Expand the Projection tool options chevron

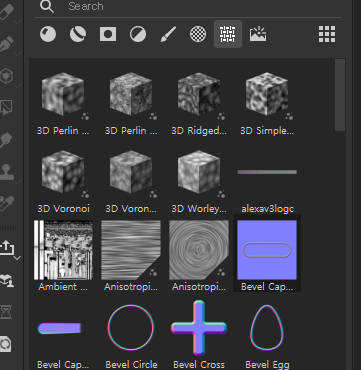[17, 54]
